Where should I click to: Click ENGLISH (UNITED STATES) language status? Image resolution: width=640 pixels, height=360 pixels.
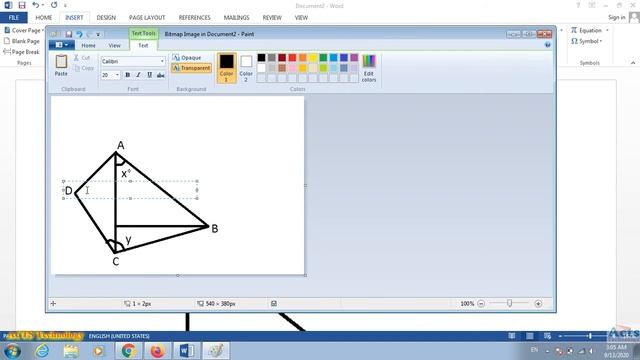click(119, 336)
